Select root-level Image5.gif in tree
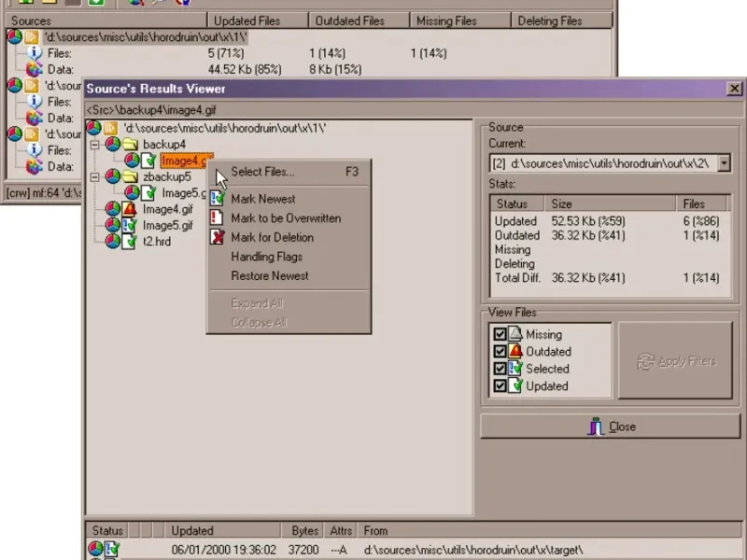The height and width of the screenshot is (560, 747). (x=168, y=225)
